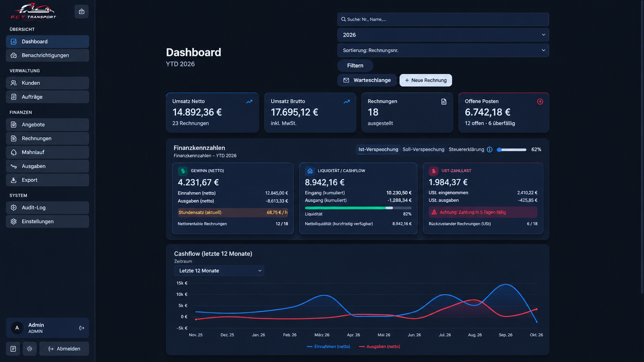Click the Rechnungen document icon in sidebar

14,138
